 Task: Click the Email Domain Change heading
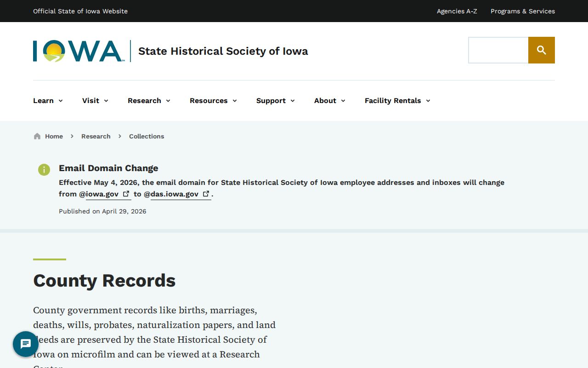tap(108, 168)
